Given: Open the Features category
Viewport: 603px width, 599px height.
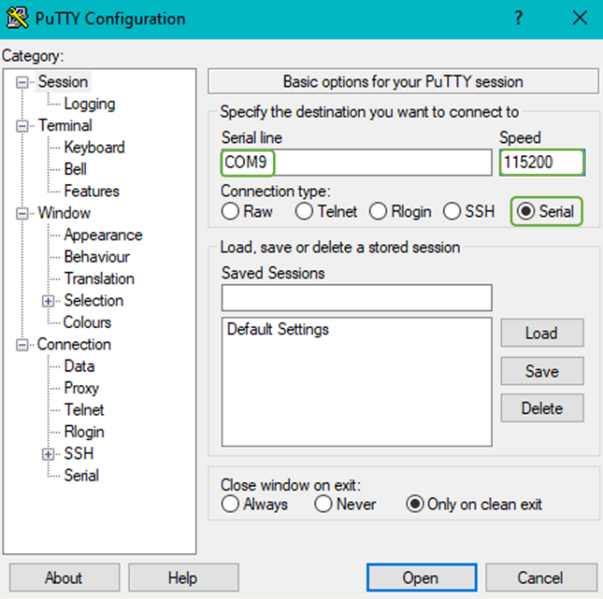Looking at the screenshot, I should pos(92,191).
